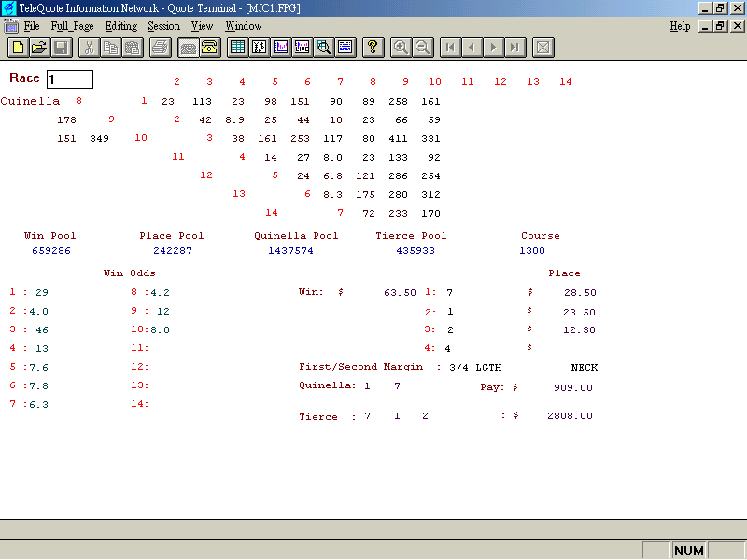This screenshot has height=560, width=747.
Task: Restore the MJC1.FPG document window
Action: click(720, 26)
